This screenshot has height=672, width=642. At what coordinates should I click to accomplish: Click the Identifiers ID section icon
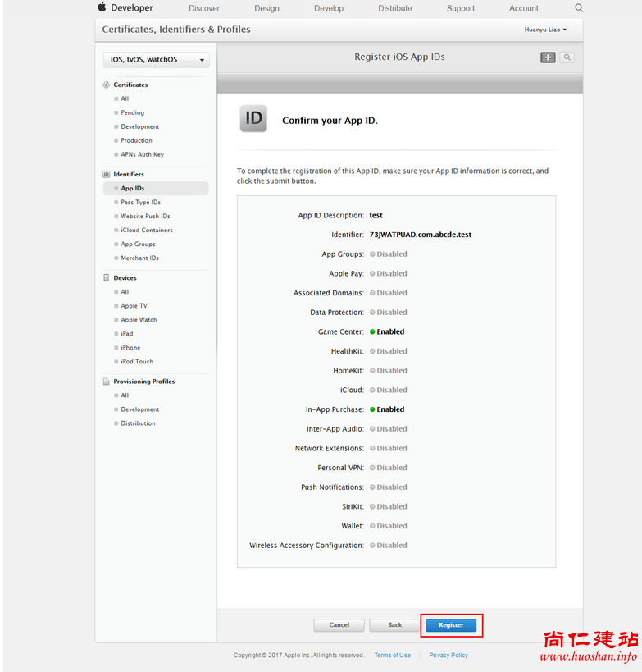tap(107, 174)
